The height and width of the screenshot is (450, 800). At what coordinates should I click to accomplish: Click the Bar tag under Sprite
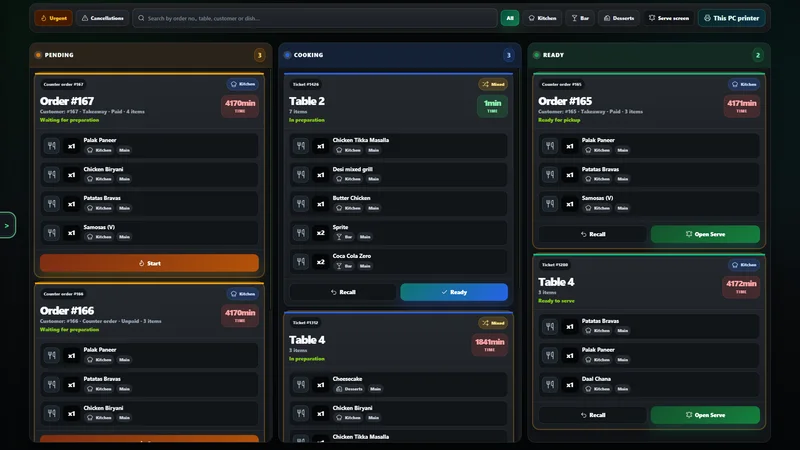coord(344,237)
